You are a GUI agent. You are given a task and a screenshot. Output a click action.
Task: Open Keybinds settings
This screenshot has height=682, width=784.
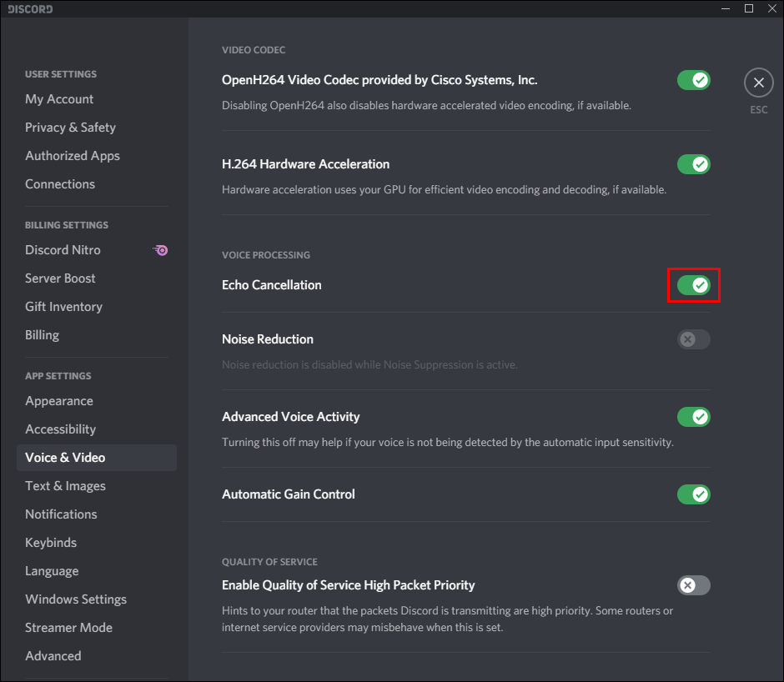pyautogui.click(x=51, y=543)
